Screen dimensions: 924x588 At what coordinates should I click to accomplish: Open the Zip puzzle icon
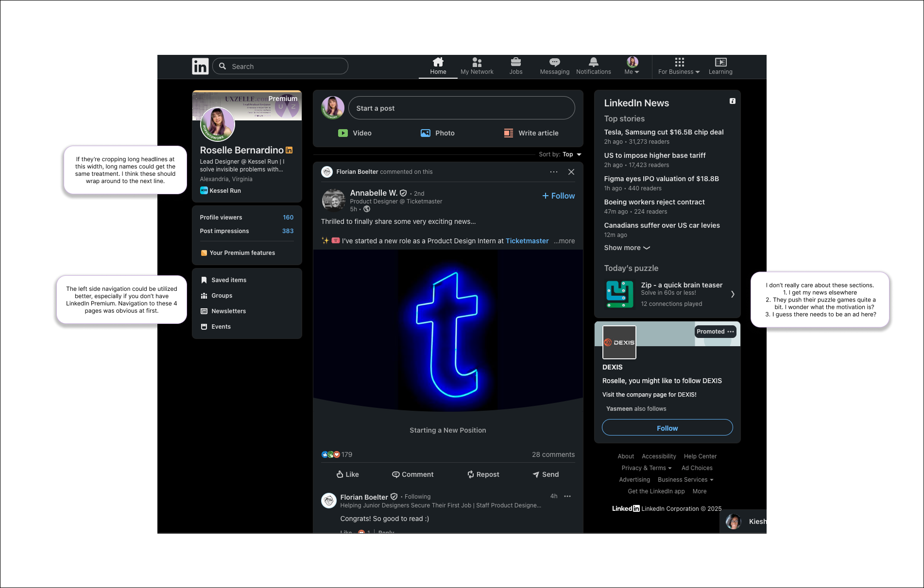pos(619,294)
